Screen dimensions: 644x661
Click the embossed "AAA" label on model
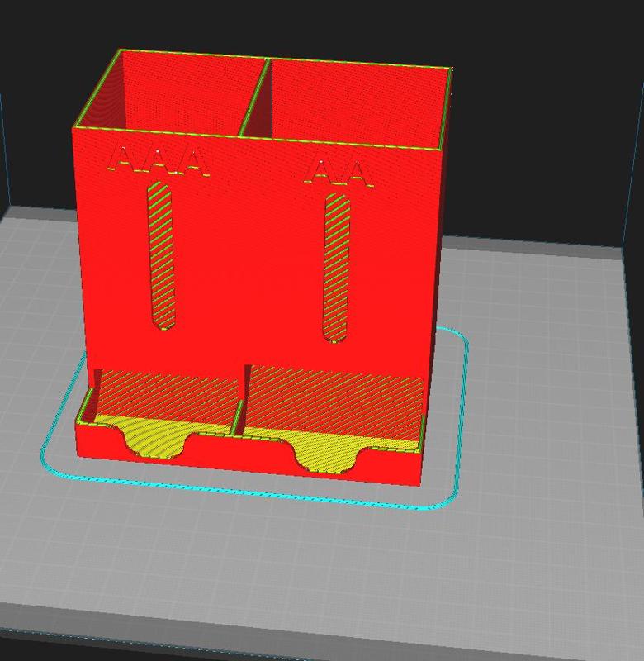tap(158, 161)
